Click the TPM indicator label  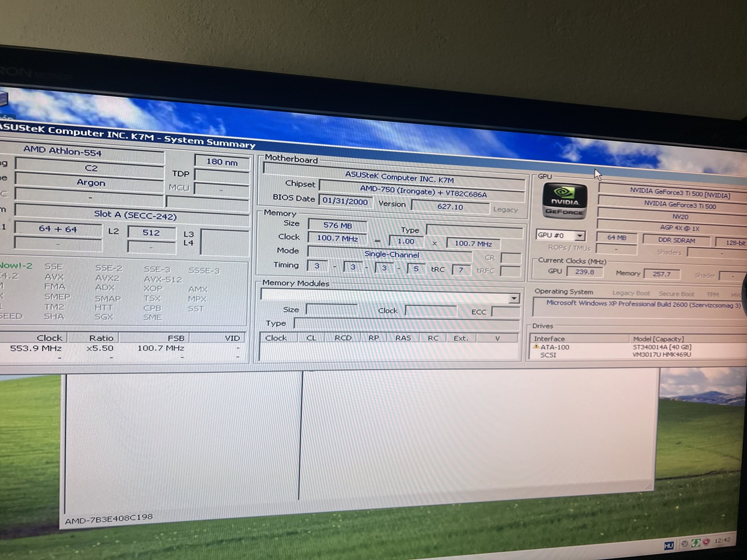[713, 294]
